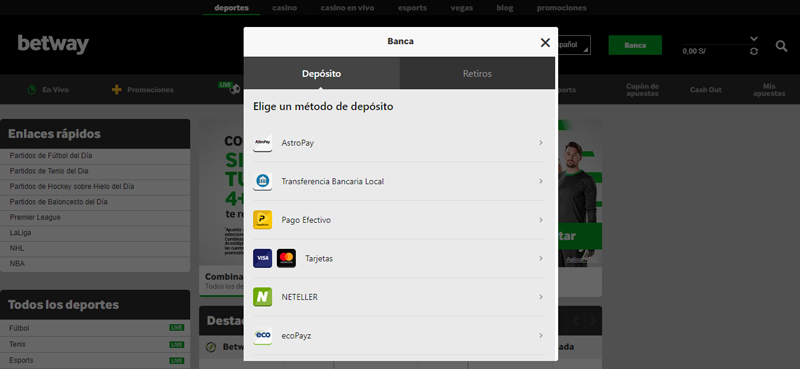Go to the esports menu item
The width and height of the screenshot is (800, 369).
pos(412,8)
